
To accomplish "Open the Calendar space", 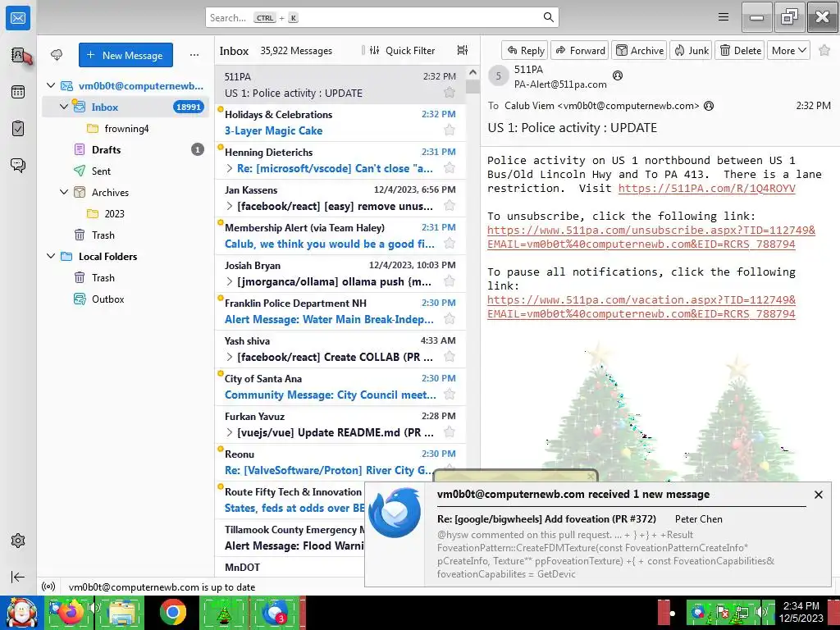I will point(18,92).
